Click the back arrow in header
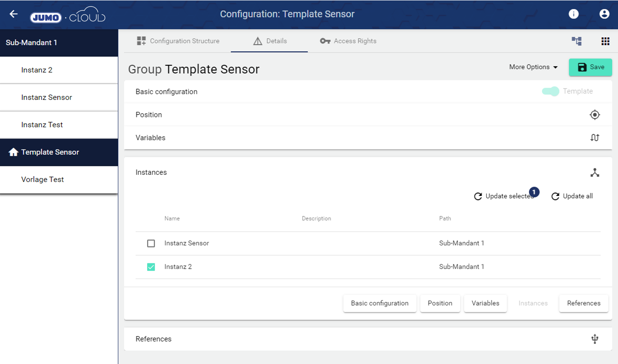618x364 pixels. point(13,14)
